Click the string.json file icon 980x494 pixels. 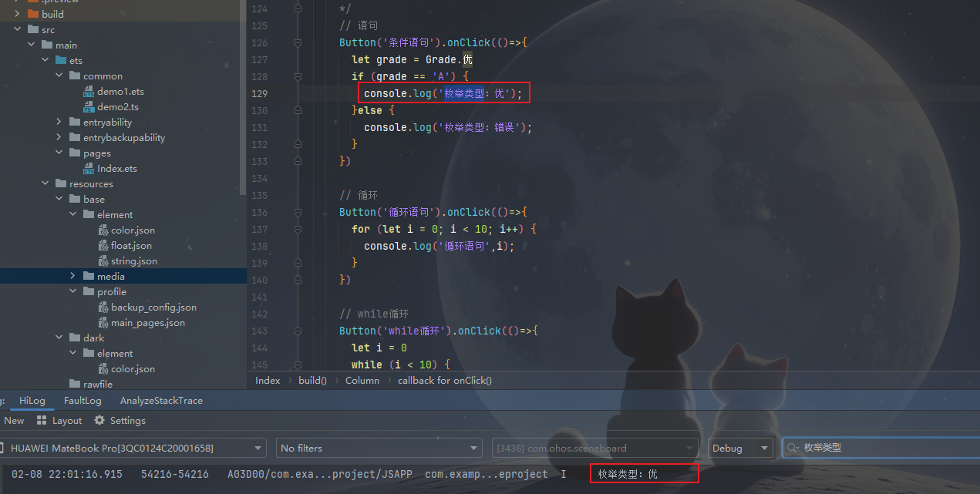(103, 261)
